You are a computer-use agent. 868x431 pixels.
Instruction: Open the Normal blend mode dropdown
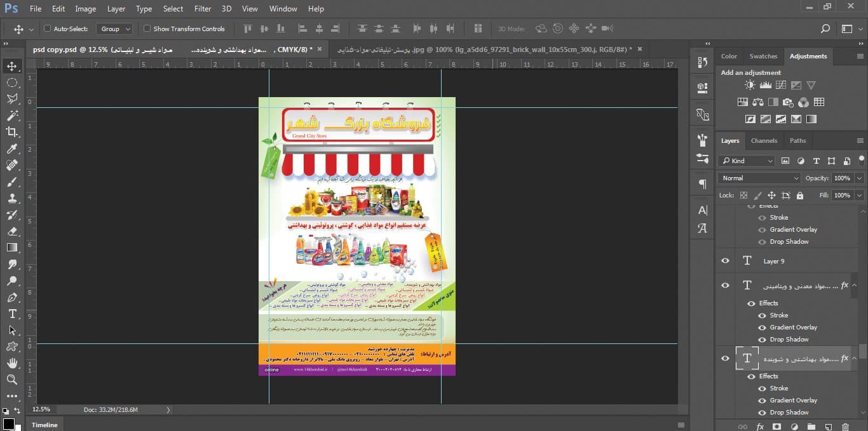(x=759, y=178)
